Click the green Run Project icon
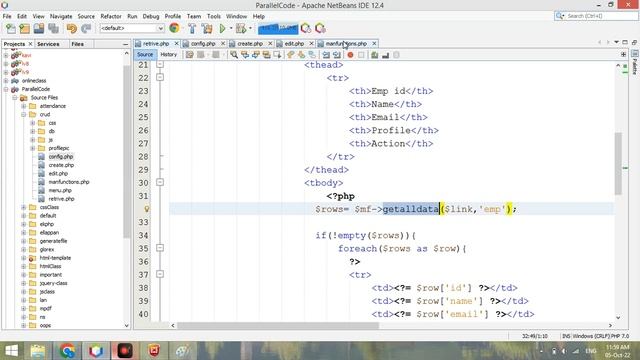The image size is (640, 360). pyautogui.click(x=222, y=28)
